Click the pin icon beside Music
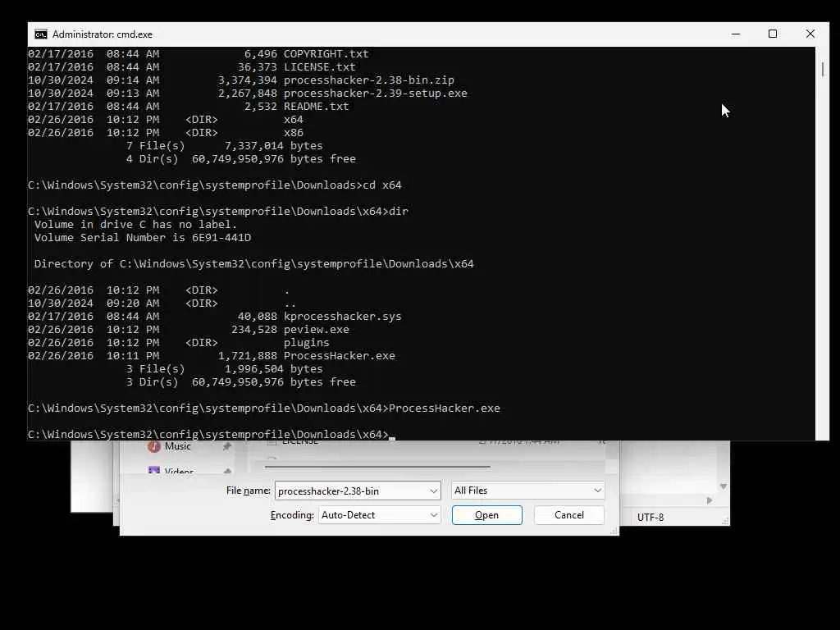Image resolution: width=840 pixels, height=630 pixels. 227,446
